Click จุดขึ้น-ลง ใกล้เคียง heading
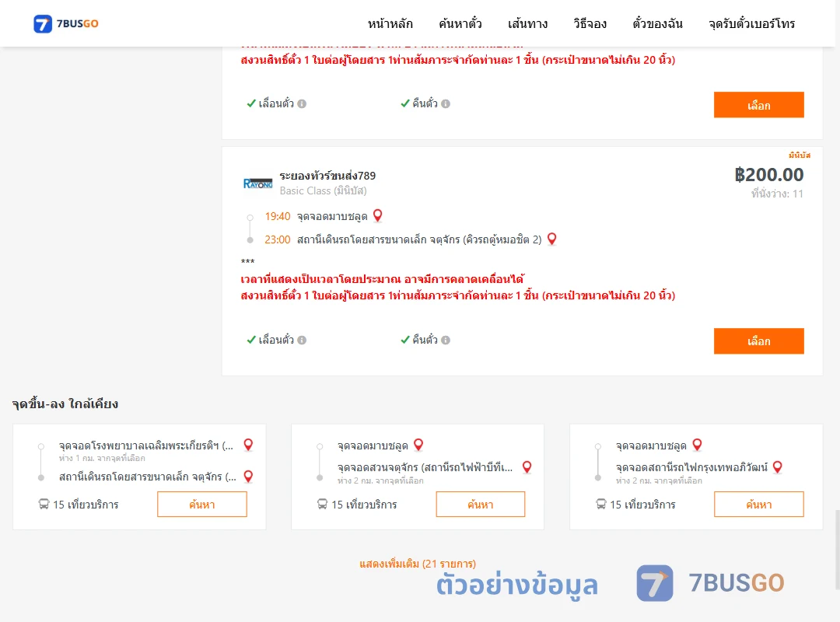Screen dimensions: 840x622 click(65, 404)
